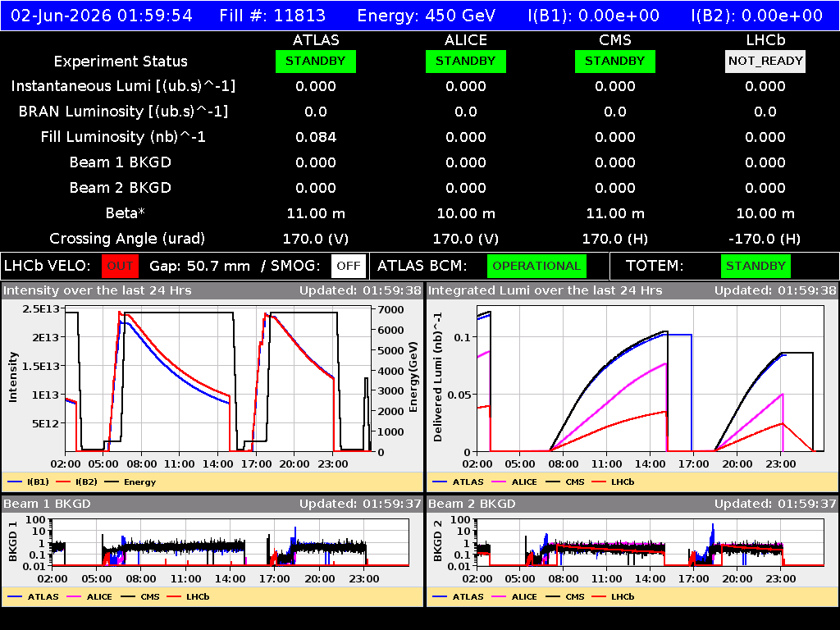This screenshot has width=840, height=630.
Task: Click ALICE legend entry in Beam 2 BKGD chart
Action: (514, 597)
